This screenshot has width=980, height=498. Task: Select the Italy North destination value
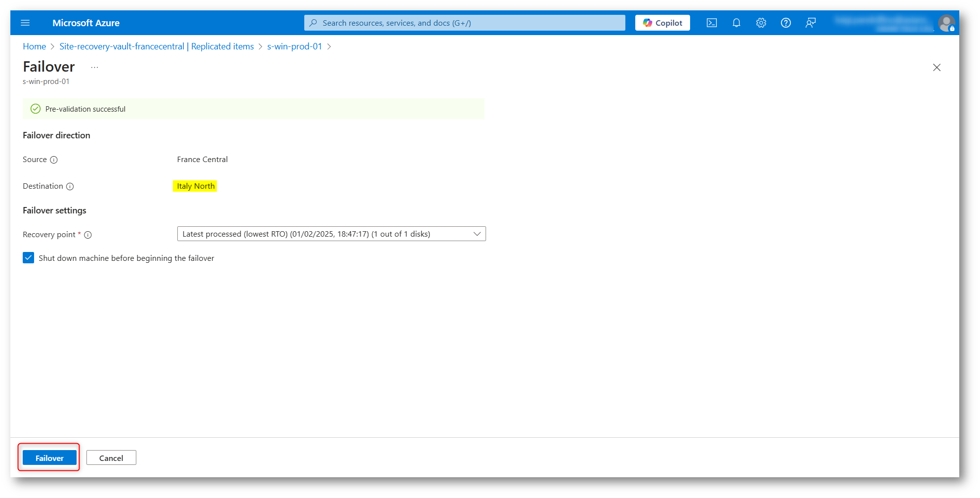point(196,186)
